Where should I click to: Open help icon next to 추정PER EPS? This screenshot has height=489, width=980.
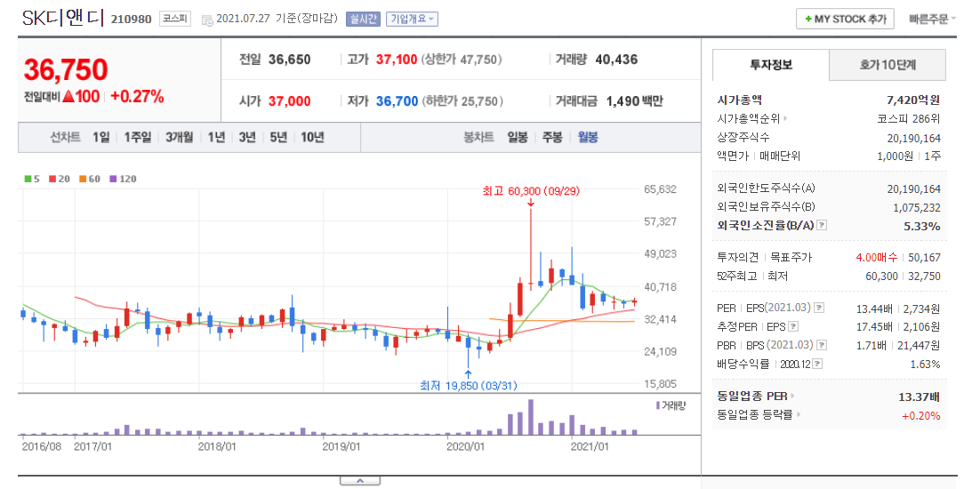(793, 326)
